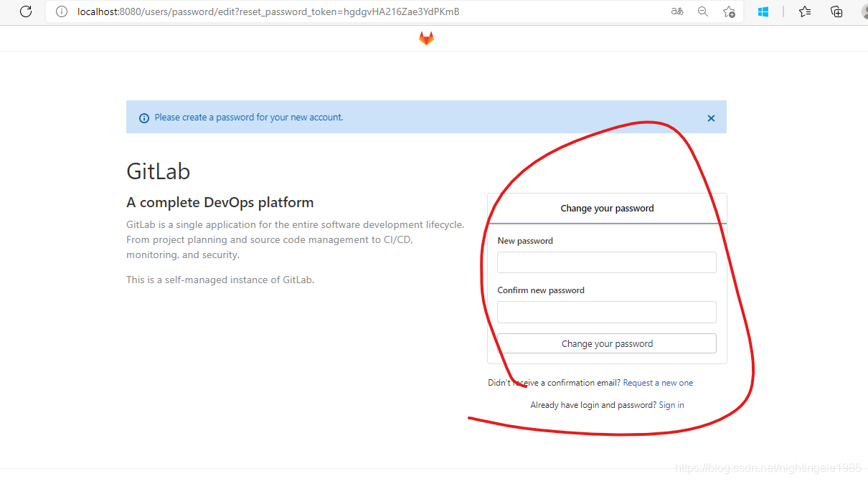View site information icon in address bar

point(62,11)
